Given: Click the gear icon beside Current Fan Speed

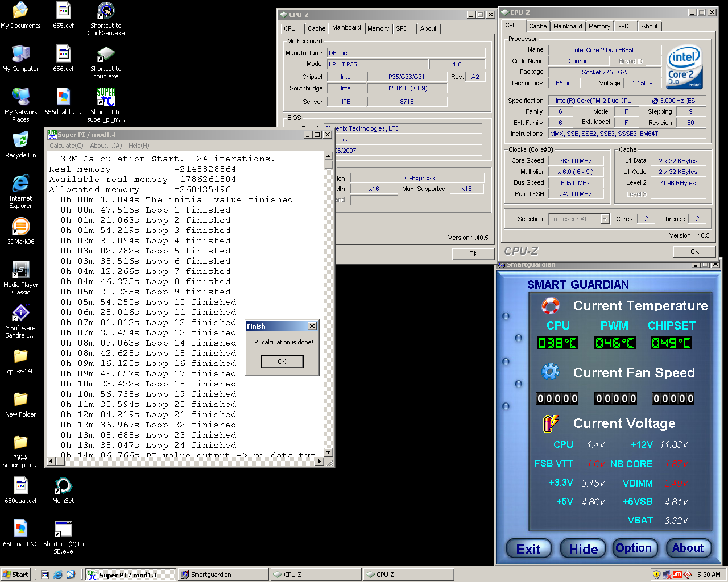Looking at the screenshot, I should click(551, 372).
